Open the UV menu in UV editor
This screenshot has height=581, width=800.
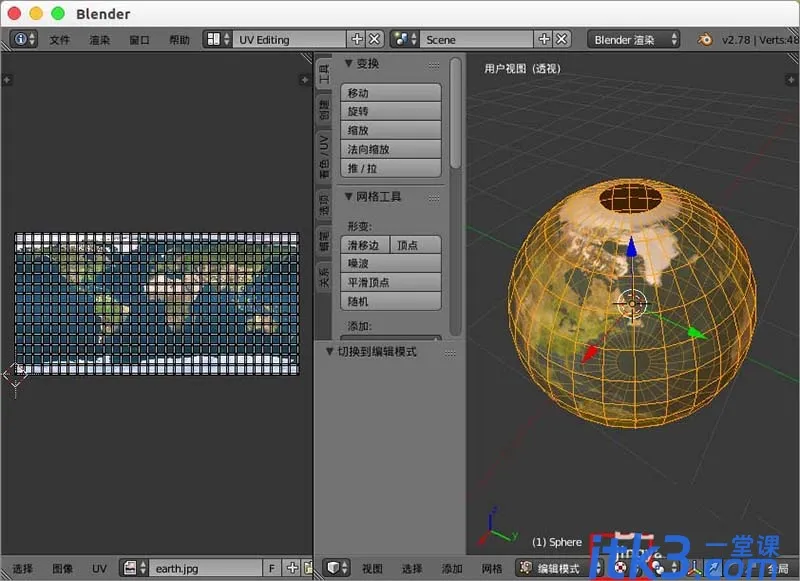click(x=99, y=568)
